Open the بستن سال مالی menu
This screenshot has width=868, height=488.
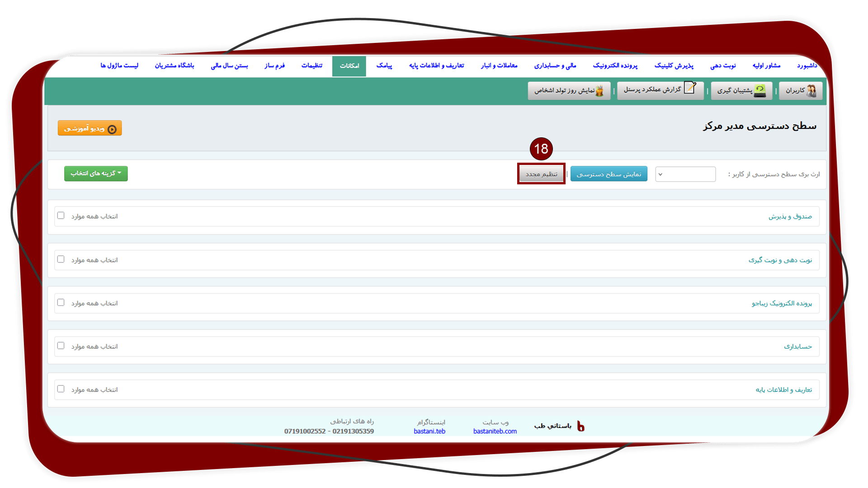(x=229, y=66)
